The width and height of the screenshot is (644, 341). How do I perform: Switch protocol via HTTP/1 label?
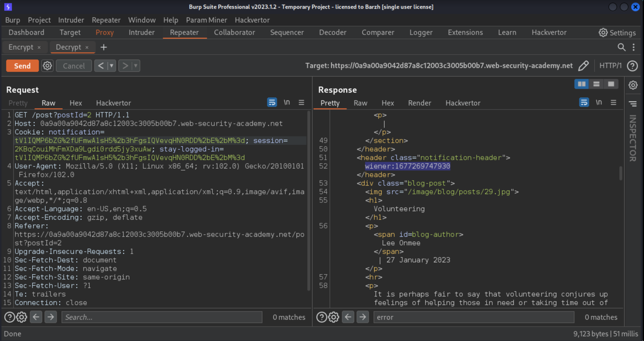pos(610,66)
